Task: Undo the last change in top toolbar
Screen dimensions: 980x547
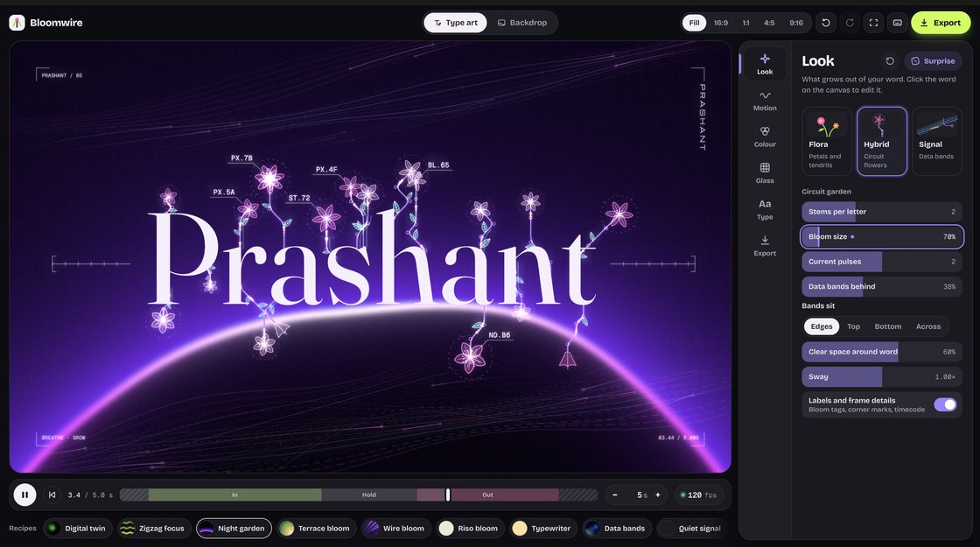Action: click(x=826, y=23)
